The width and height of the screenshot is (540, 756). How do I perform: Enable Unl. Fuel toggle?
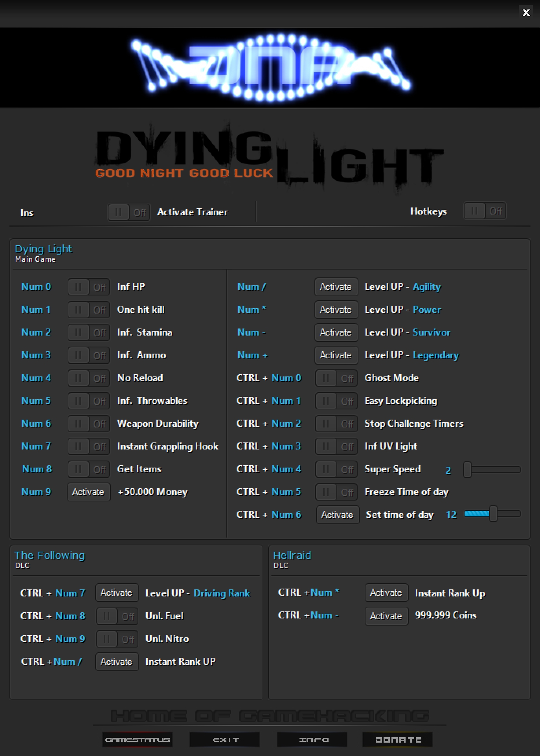[117, 617]
